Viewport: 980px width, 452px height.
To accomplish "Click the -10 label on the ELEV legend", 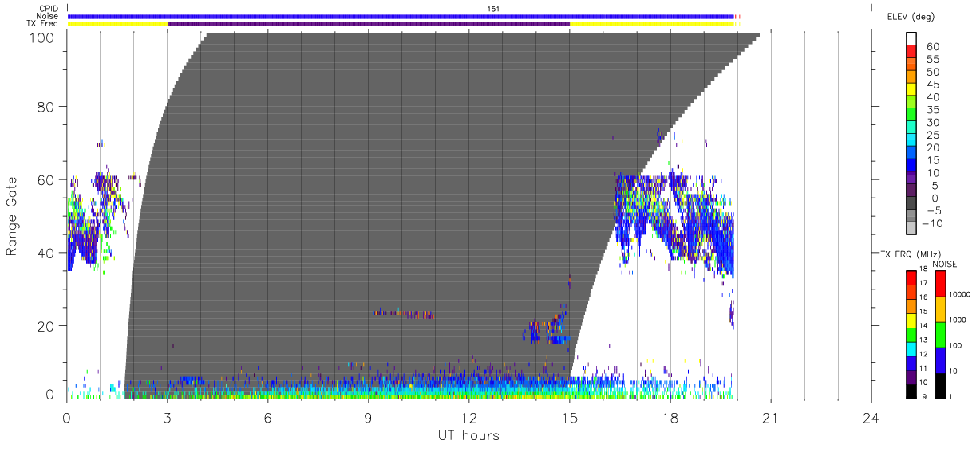I will click(935, 223).
